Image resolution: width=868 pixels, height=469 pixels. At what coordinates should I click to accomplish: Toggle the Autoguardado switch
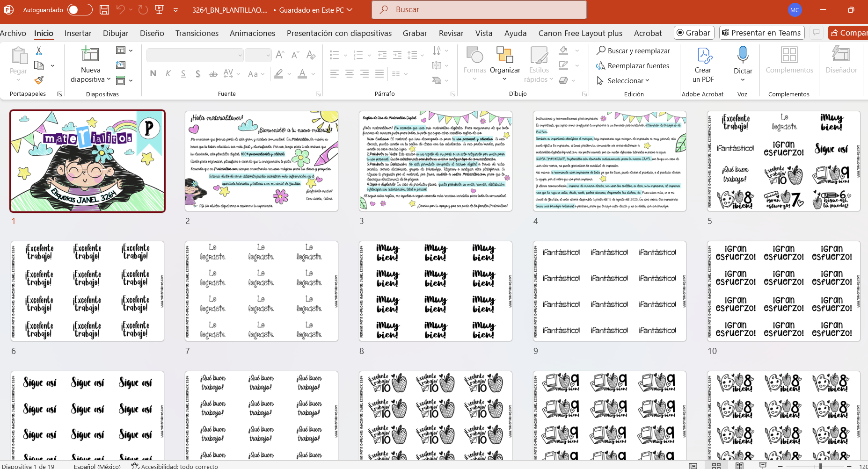click(80, 10)
